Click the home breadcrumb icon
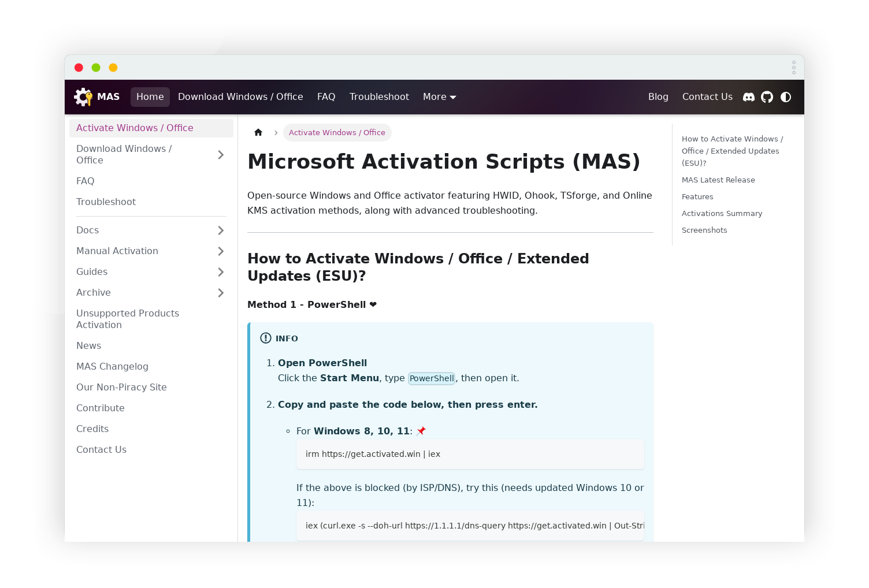Screen dimensions: 869x588 [258, 132]
